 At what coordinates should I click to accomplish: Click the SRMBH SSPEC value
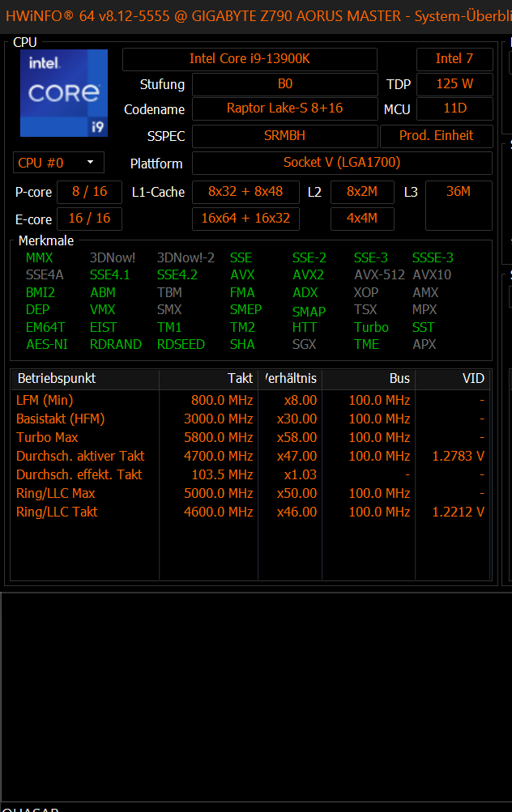pos(285,136)
